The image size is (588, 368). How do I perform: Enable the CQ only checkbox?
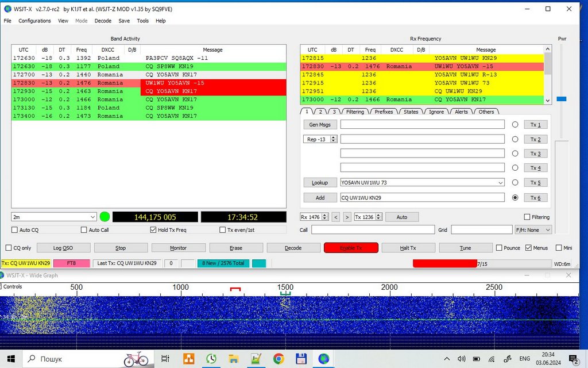pyautogui.click(x=9, y=248)
